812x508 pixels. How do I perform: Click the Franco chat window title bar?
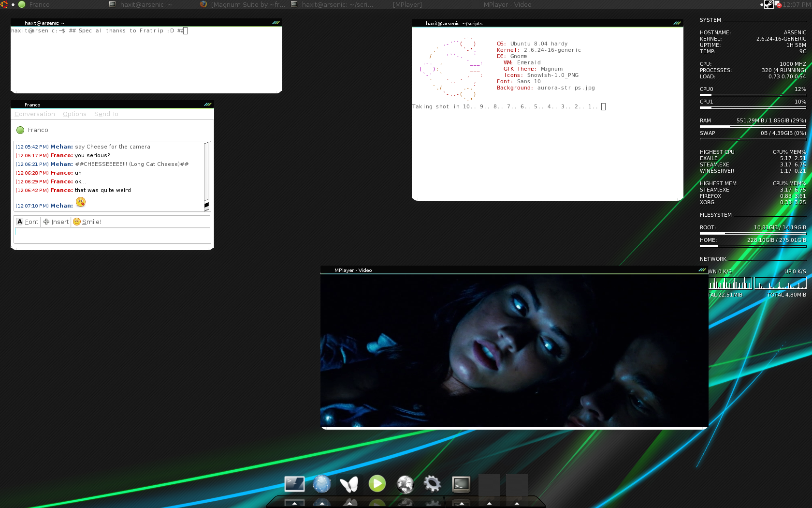pos(112,105)
